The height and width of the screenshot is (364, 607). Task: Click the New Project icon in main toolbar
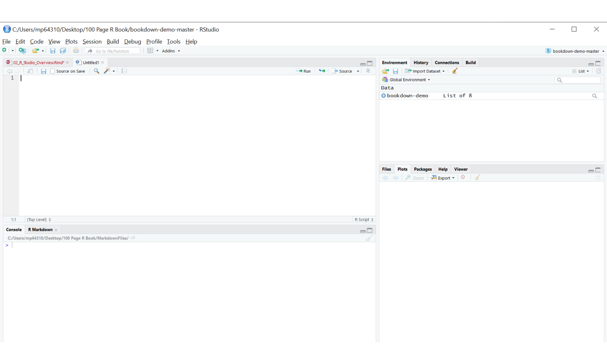pyautogui.click(x=22, y=51)
